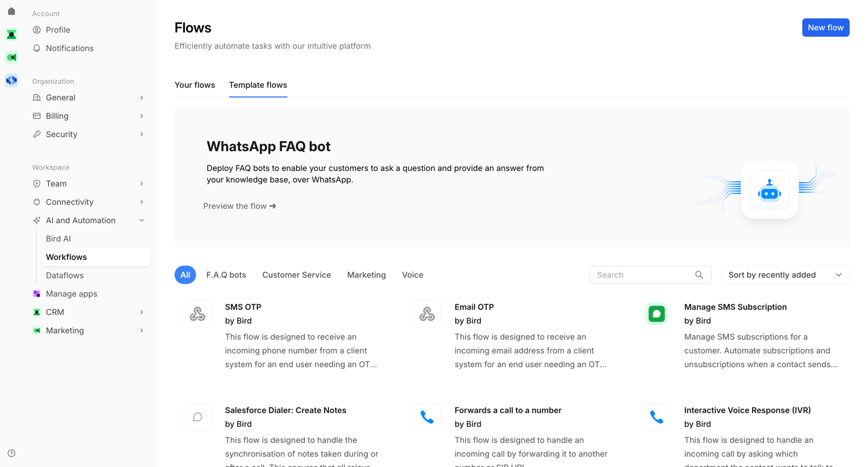
Task: Expand the General section chevron
Action: (142, 98)
